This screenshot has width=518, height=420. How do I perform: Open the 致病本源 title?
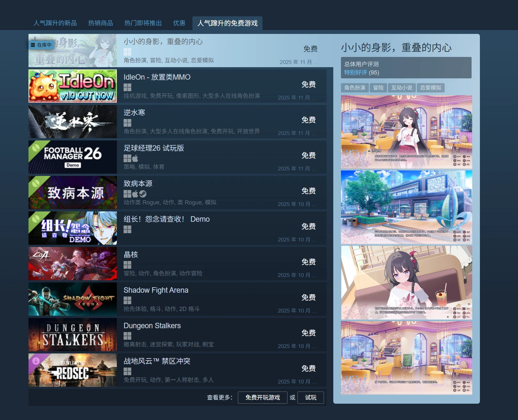click(138, 184)
